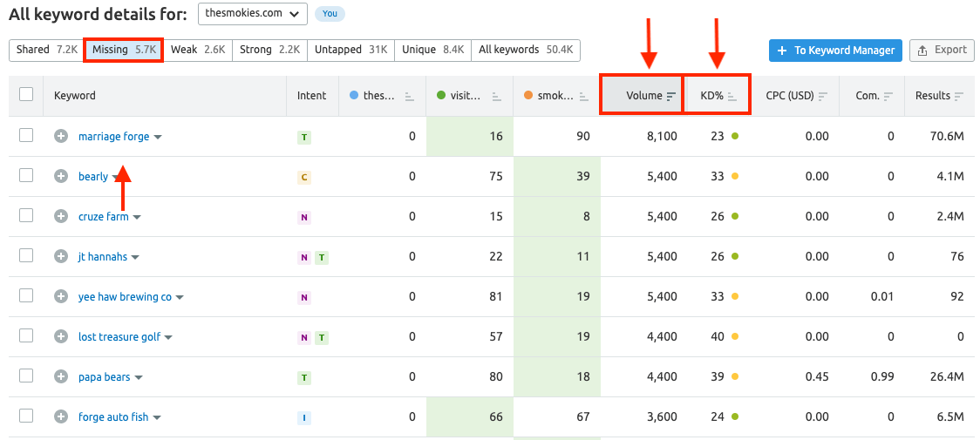
Task: Sort by KD% column filter icon
Action: click(x=732, y=96)
